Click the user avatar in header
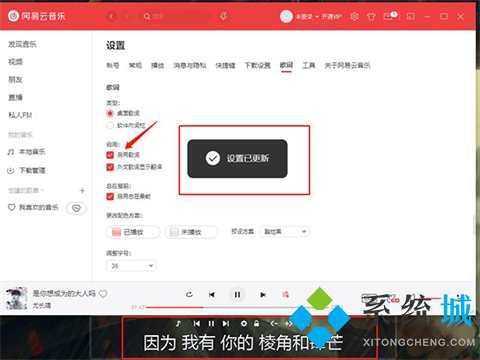The image size is (480, 360). pyautogui.click(x=286, y=16)
